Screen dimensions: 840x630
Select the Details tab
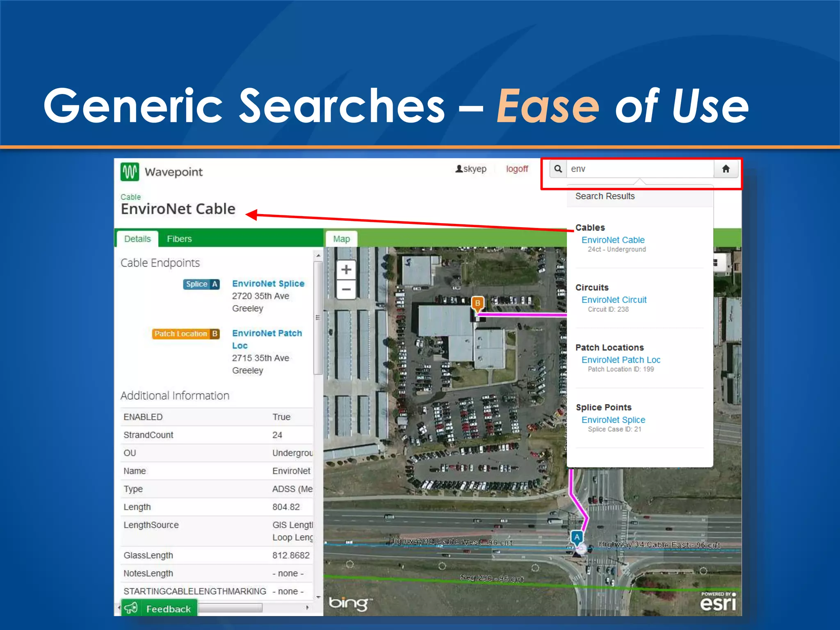point(137,239)
